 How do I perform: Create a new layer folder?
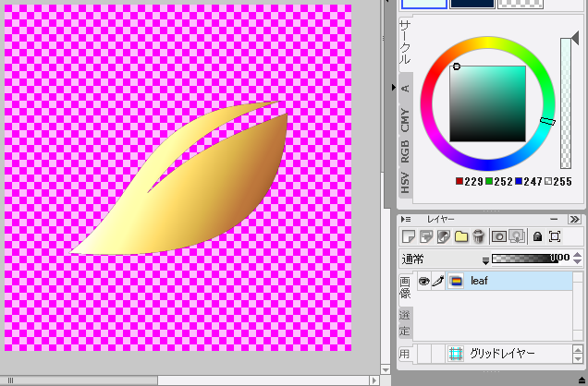point(460,237)
